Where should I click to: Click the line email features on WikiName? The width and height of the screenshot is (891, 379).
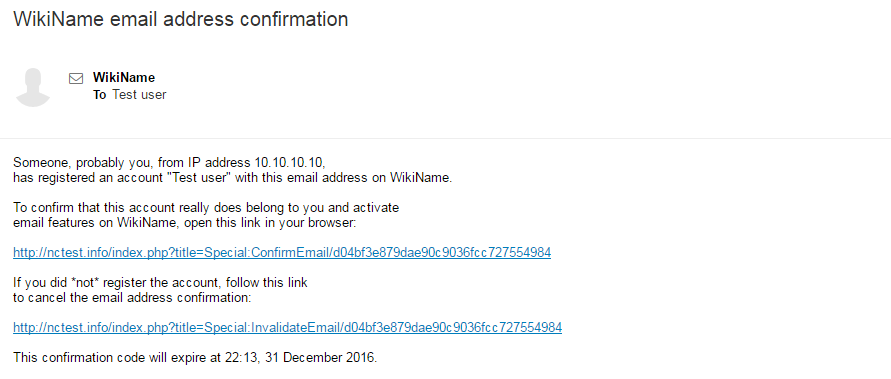tap(185, 223)
